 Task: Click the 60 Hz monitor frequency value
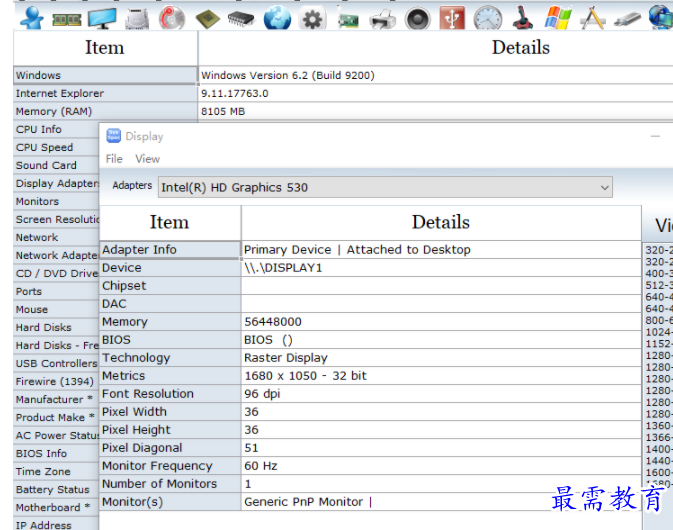pos(441,466)
